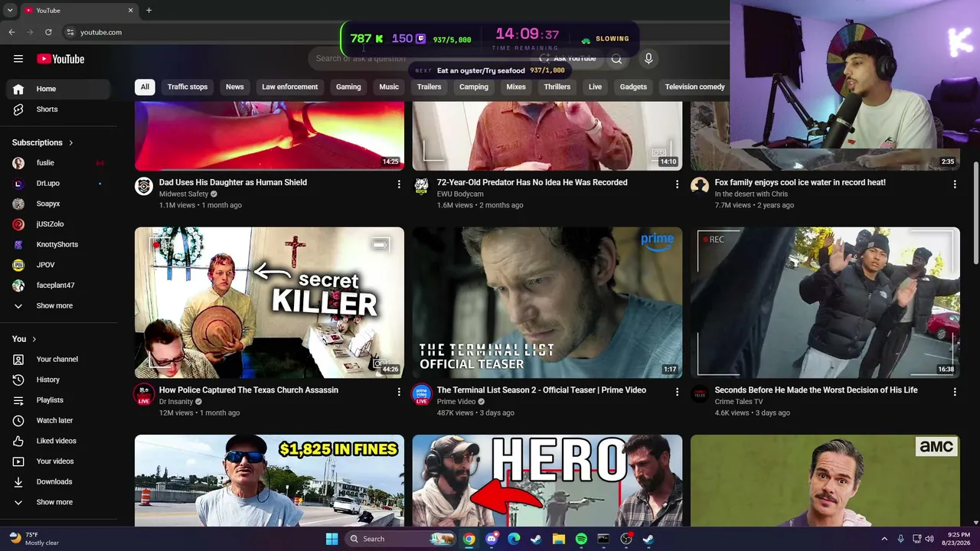Select the Gadgets filter chip
Screen dimensions: 980x551
[633, 86]
